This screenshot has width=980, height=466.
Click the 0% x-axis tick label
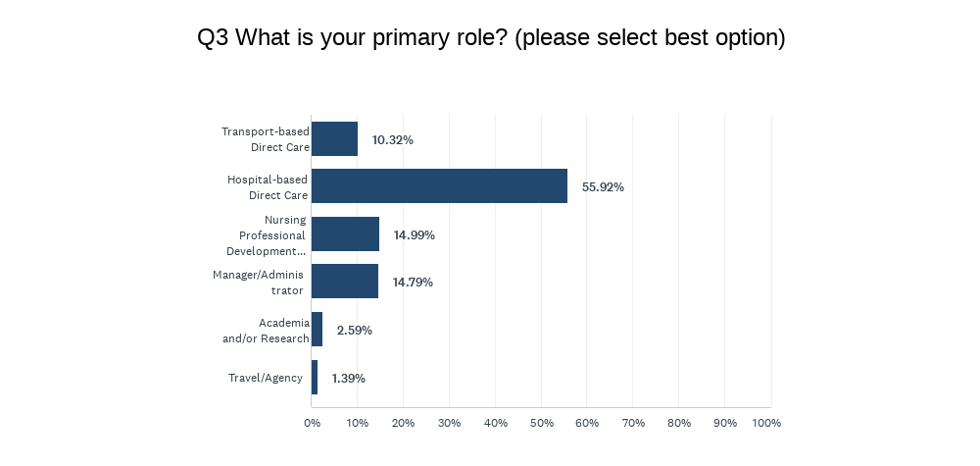[312, 423]
